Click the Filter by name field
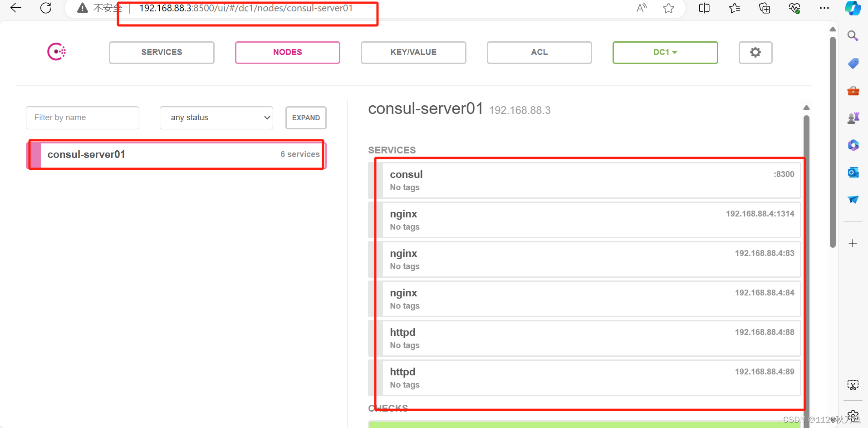The image size is (868, 428). coord(83,118)
